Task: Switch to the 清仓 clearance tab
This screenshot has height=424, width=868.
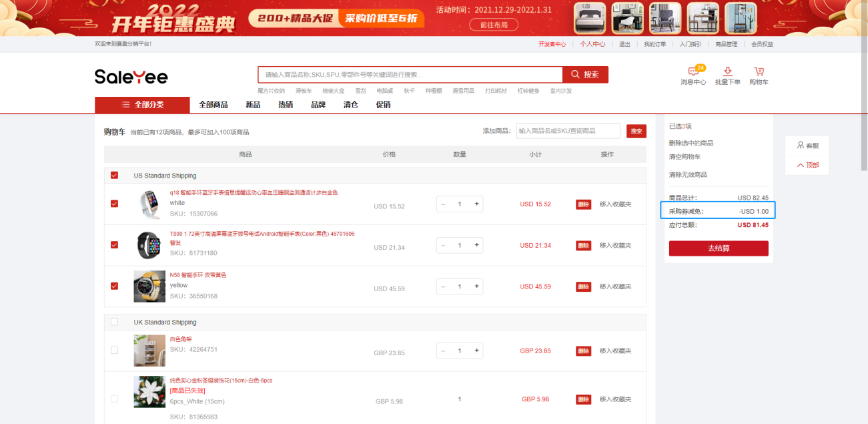Action: coord(350,105)
